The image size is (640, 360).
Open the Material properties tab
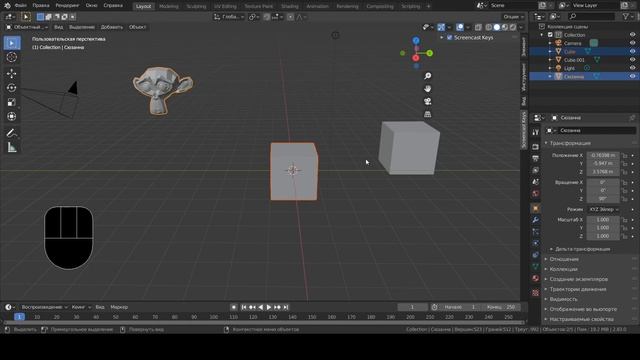pyautogui.click(x=536, y=278)
